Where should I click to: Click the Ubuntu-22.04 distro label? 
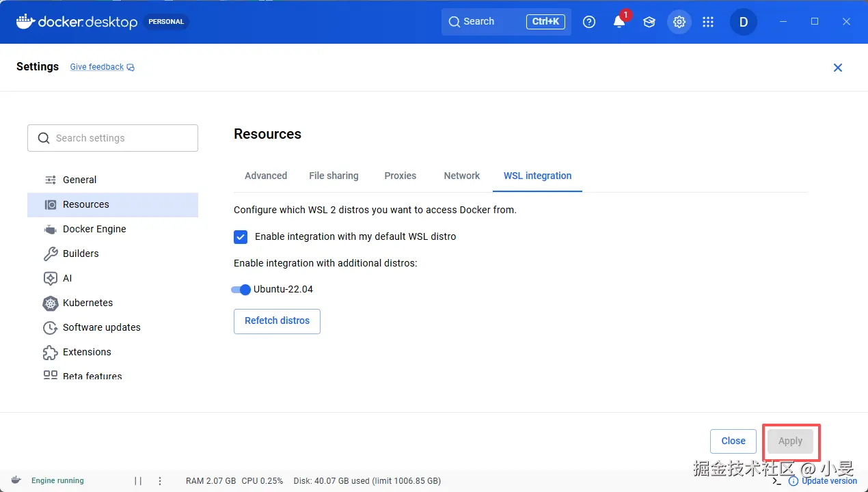click(x=283, y=289)
